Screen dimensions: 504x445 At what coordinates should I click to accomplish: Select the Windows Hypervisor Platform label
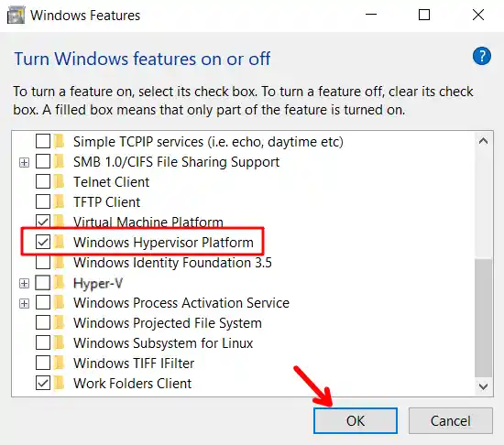coord(163,243)
